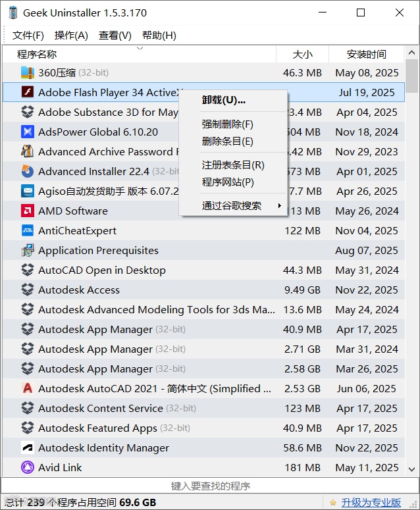Image resolution: width=420 pixels, height=510 pixels.
Task: Click the Adobe Substance 3D row icon
Action: 28,112
